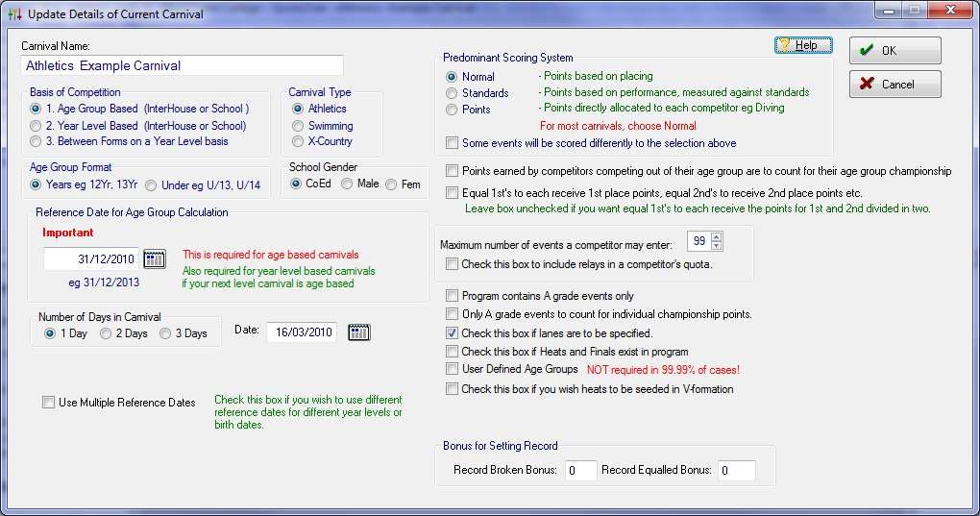Open calendar picker for the reference date

[155, 258]
